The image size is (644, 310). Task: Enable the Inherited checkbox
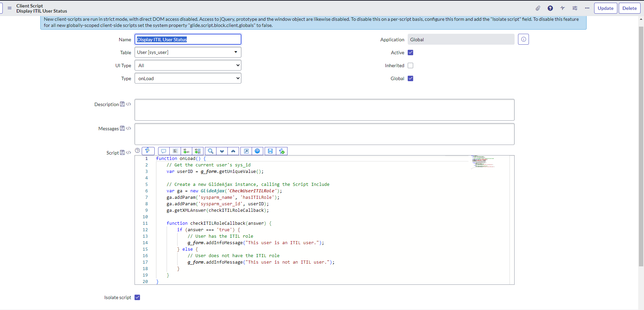click(x=410, y=65)
